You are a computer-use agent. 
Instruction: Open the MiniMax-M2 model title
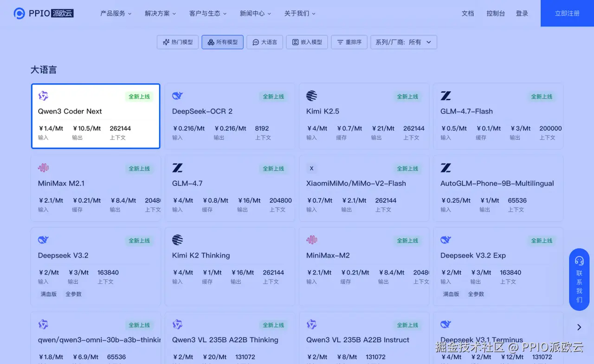[328, 255]
